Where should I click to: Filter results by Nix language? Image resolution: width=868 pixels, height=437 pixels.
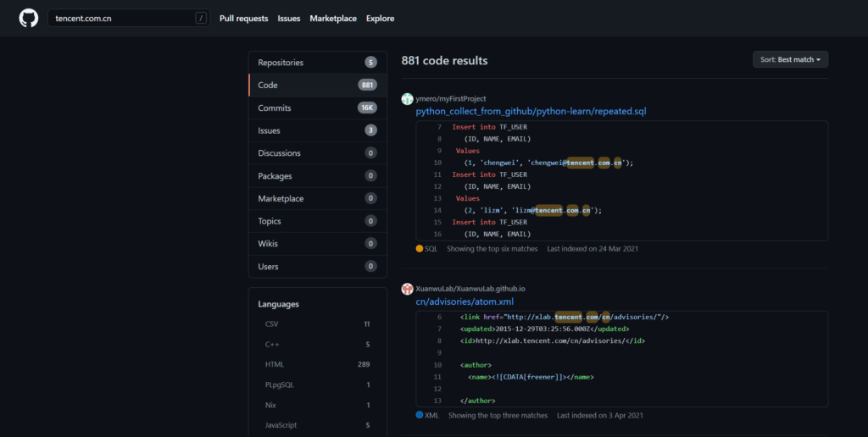tap(318, 406)
